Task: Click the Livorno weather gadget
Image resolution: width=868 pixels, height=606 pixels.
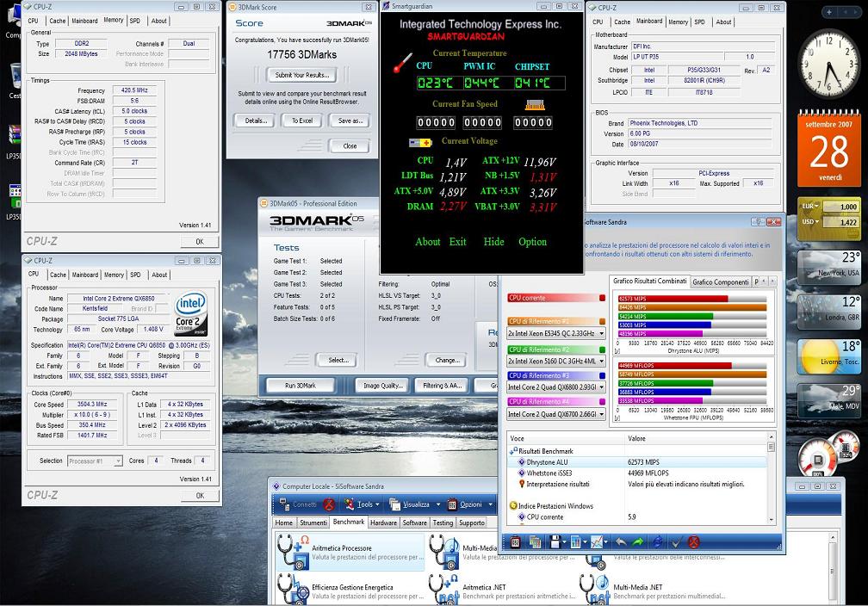Action: coord(828,356)
